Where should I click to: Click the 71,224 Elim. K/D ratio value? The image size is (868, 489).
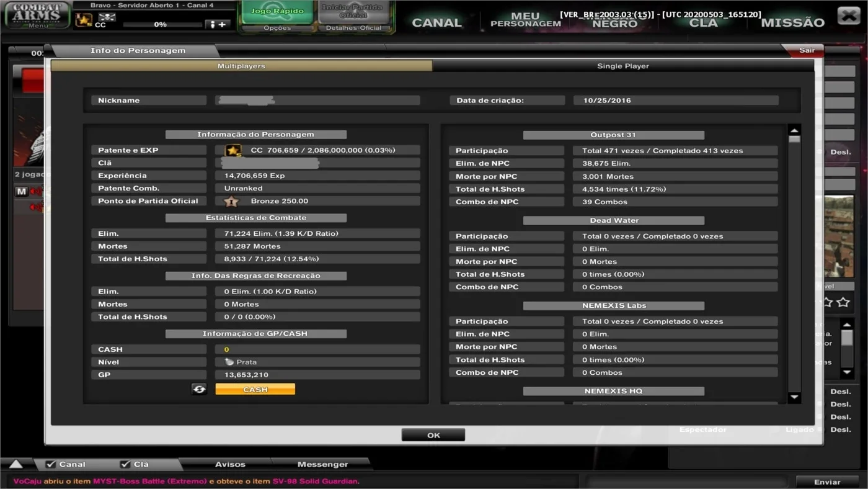(281, 233)
